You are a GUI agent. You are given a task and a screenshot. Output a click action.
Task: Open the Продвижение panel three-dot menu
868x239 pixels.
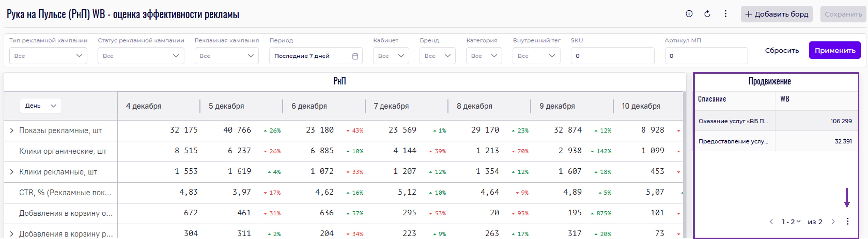pyautogui.click(x=848, y=221)
